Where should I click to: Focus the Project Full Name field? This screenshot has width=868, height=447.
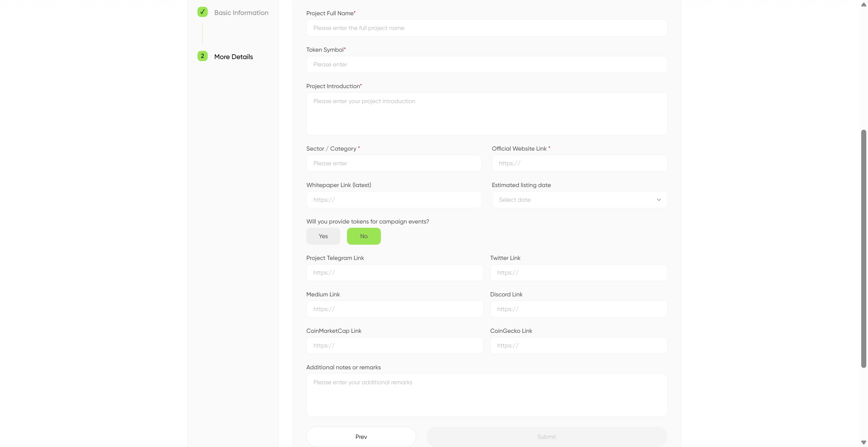coord(487,28)
